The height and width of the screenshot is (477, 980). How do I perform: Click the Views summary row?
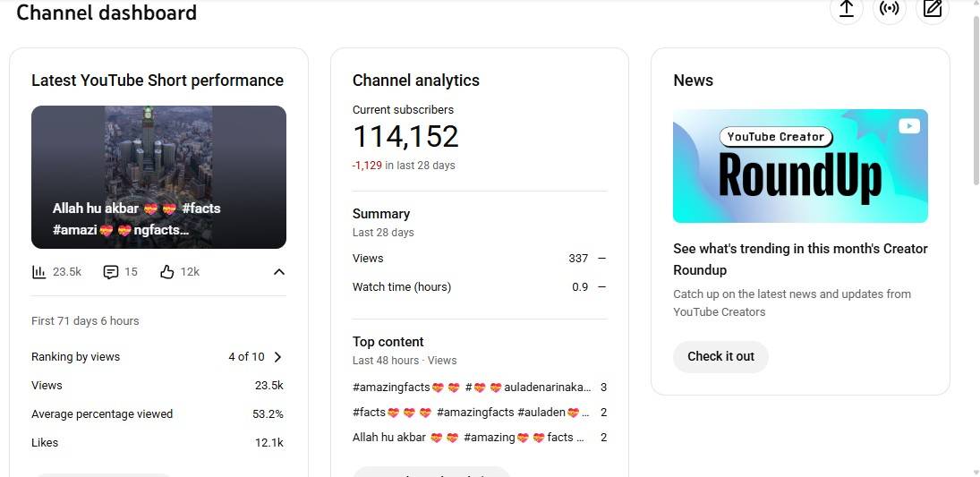479,259
